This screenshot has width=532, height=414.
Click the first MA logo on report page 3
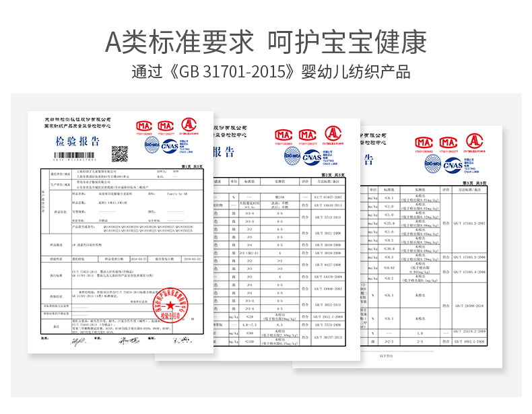[x=424, y=143]
